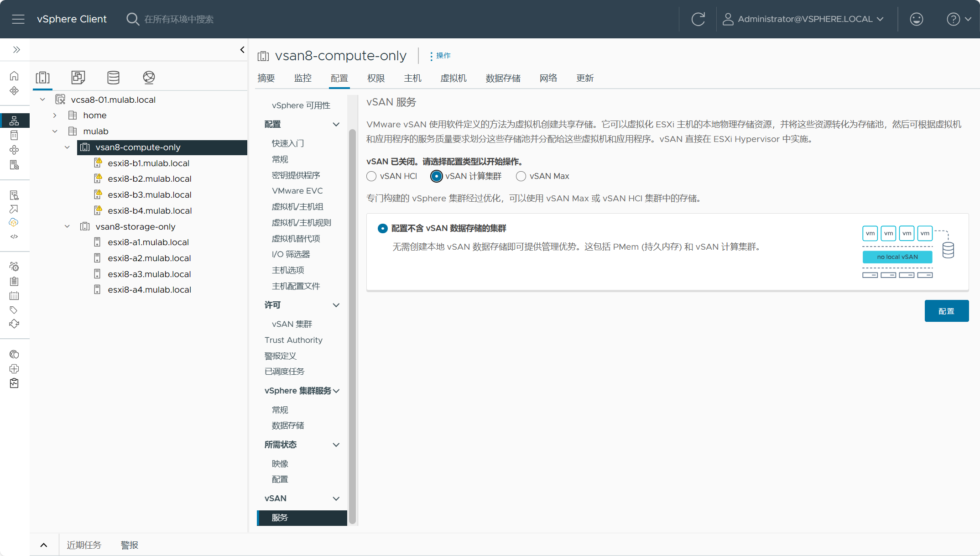Open the 网络 tab
Image resolution: width=980 pixels, height=556 pixels.
[x=548, y=78]
